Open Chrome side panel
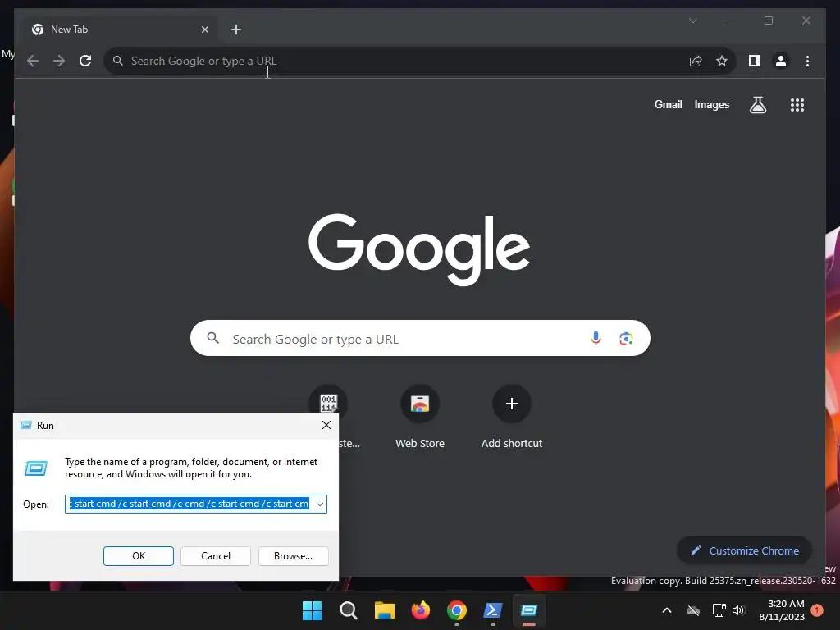 coord(755,61)
